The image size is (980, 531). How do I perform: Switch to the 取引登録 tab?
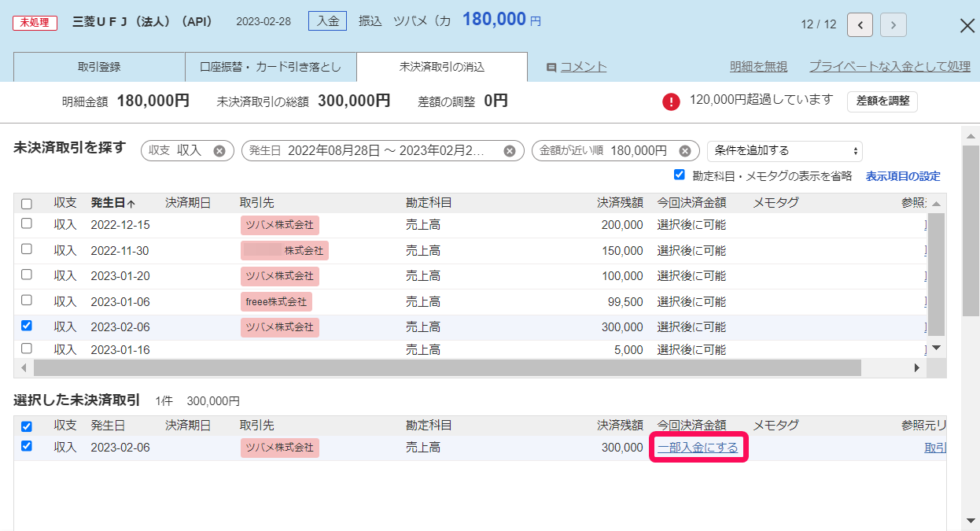[x=99, y=67]
